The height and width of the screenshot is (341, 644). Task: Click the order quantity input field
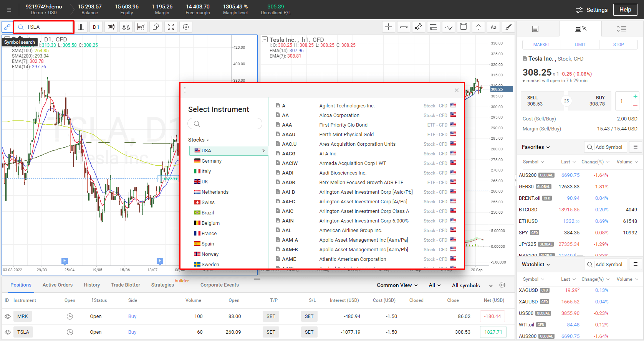[622, 101]
